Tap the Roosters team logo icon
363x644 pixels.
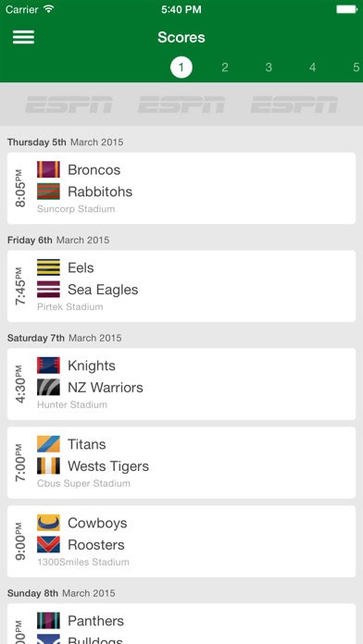tap(48, 545)
